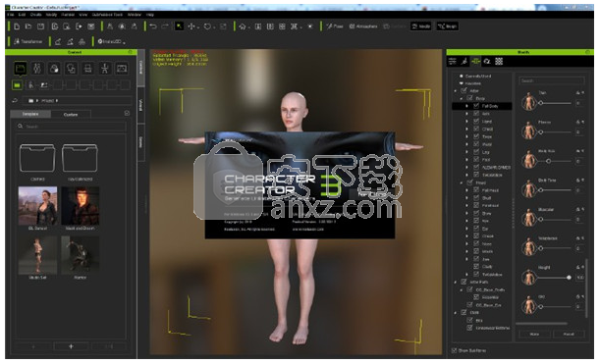
Task: Click the Transformer toolbar button
Action: coord(27,41)
